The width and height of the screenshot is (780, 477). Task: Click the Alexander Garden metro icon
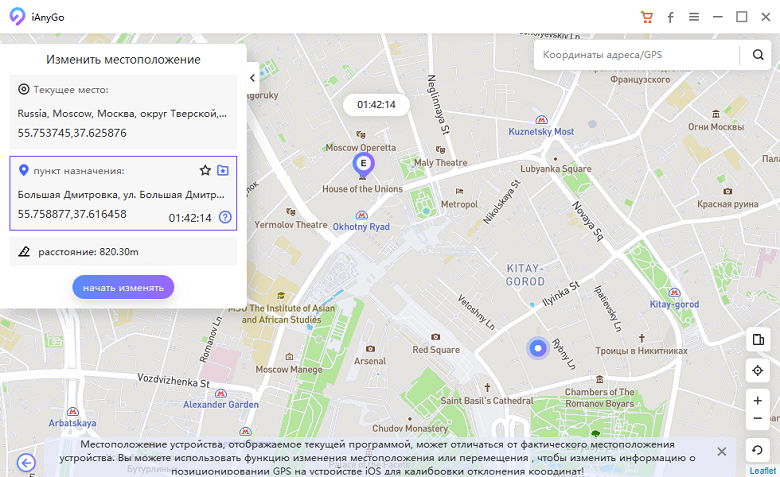(221, 393)
